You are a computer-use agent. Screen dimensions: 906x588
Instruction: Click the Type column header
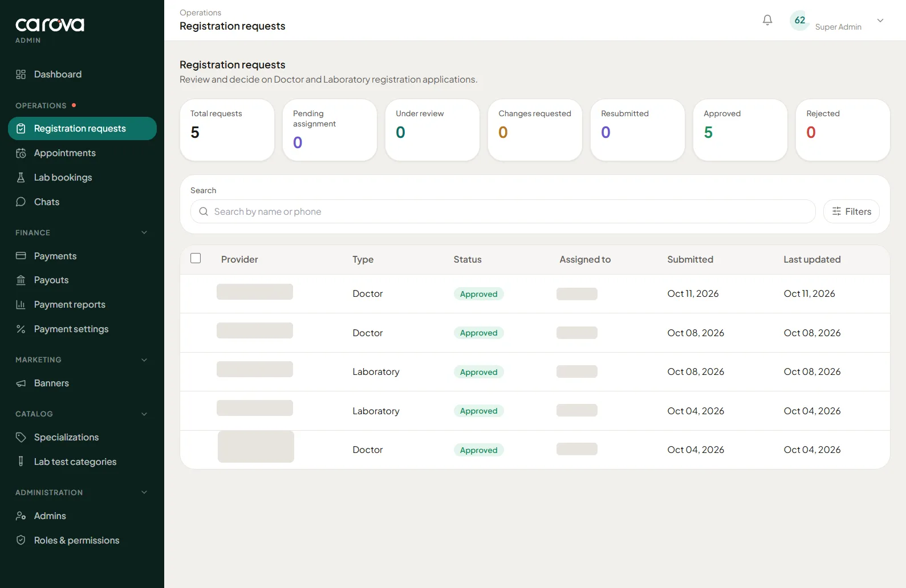363,259
